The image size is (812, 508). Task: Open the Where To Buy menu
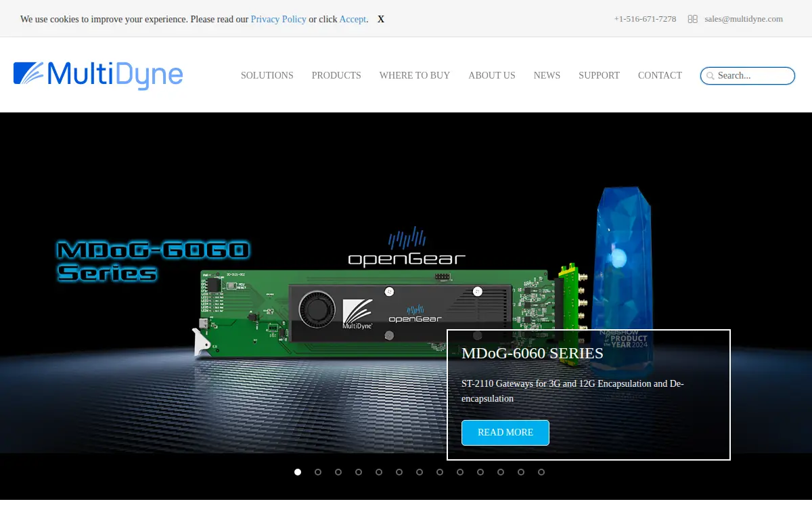[415, 75]
